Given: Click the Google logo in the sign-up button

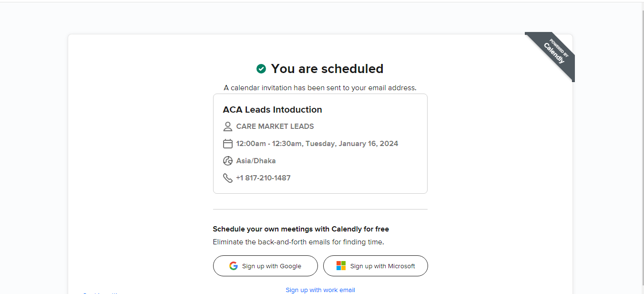Looking at the screenshot, I should point(233,266).
